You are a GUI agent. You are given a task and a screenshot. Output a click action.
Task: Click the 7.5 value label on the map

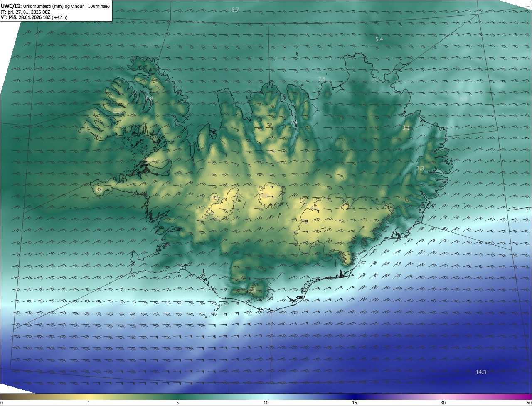pyautogui.click(x=322, y=79)
